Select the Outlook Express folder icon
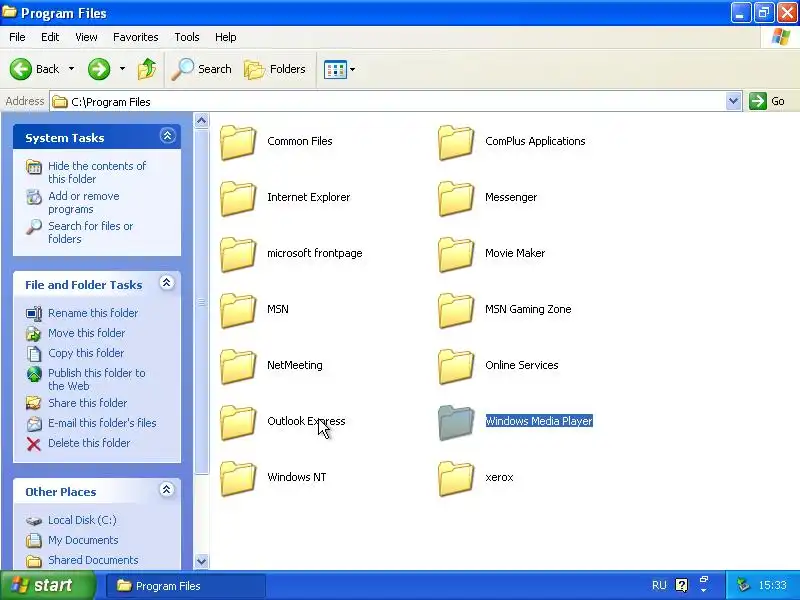The width and height of the screenshot is (800, 600). (238, 423)
